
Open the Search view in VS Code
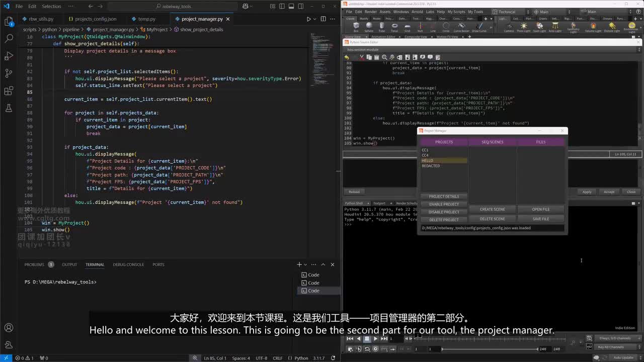point(9,38)
